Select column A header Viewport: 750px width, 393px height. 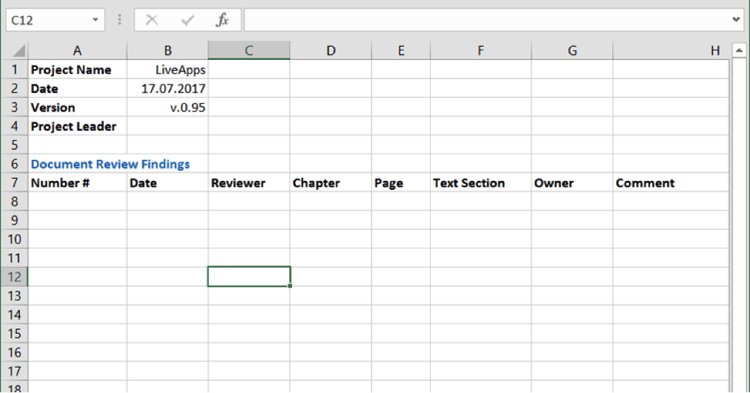coord(77,50)
